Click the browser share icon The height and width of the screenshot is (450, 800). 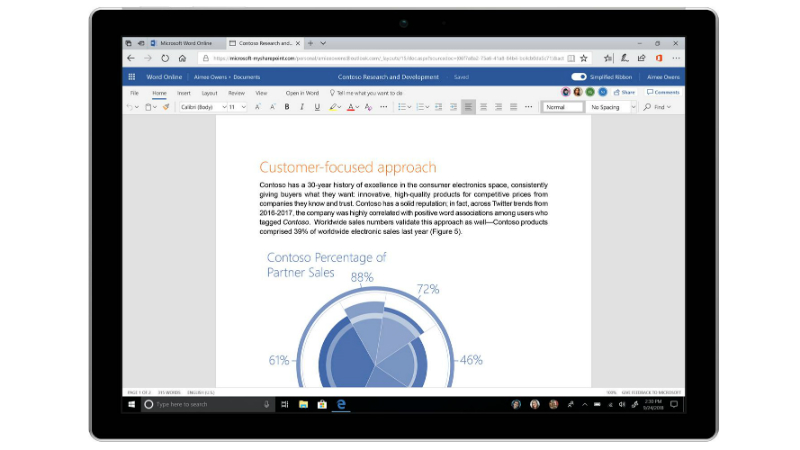tap(642, 58)
